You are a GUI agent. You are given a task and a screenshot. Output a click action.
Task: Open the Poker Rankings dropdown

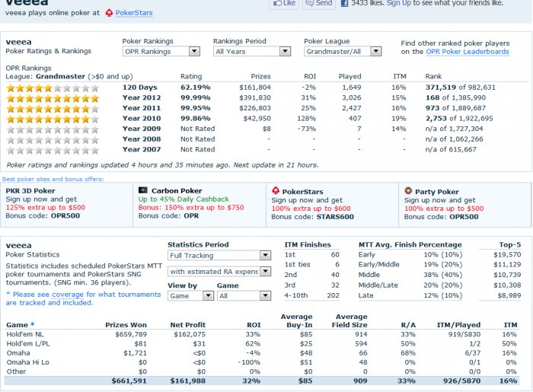pyautogui.click(x=161, y=52)
